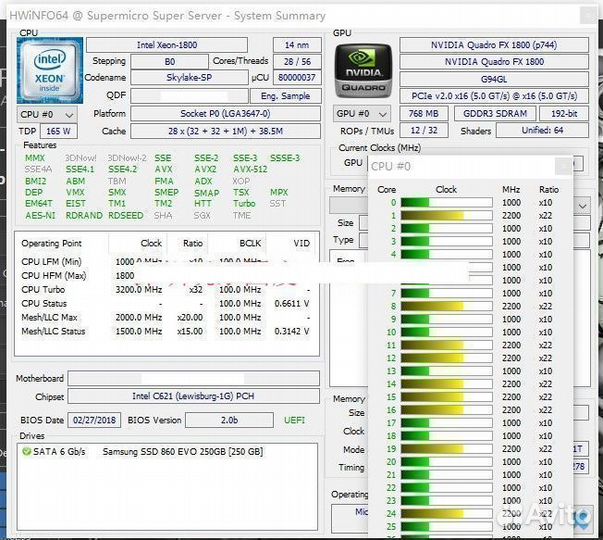The width and height of the screenshot is (603, 540).
Task: Click the BCLK column header
Action: click(x=250, y=243)
